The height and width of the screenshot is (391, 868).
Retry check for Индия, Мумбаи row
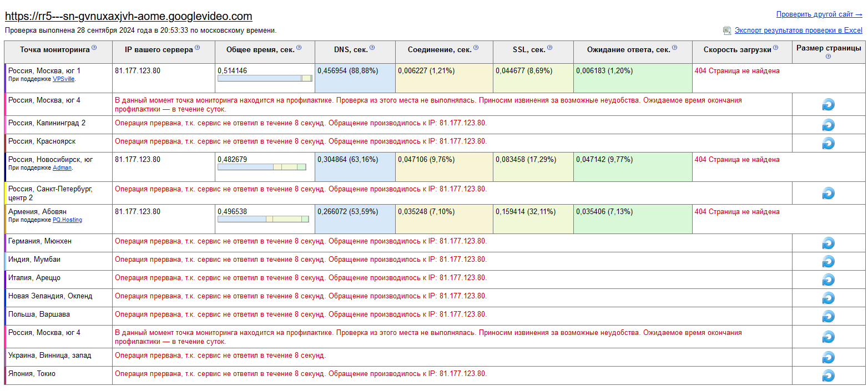[829, 261]
